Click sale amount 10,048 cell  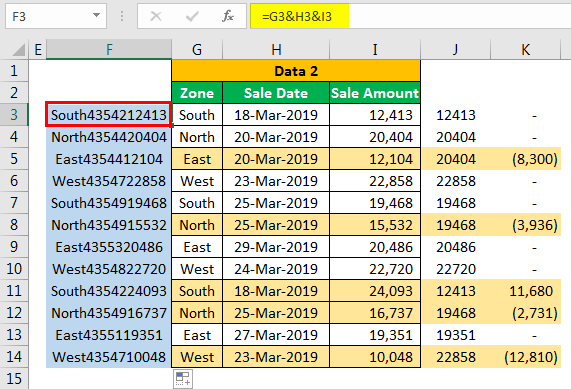(375, 357)
